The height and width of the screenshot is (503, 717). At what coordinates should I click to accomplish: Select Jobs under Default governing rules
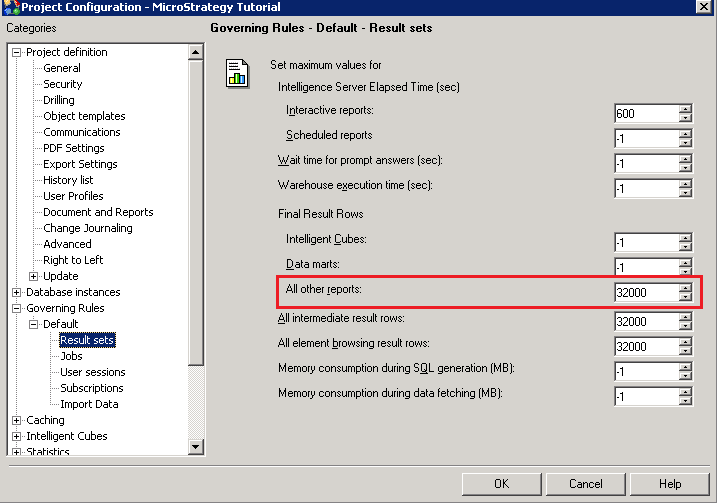71,356
